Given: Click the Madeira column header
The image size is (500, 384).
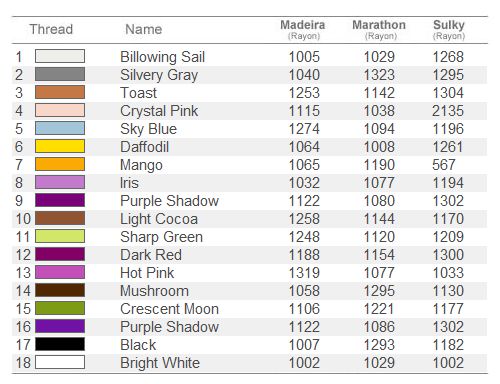Looking at the screenshot, I should point(303,29).
